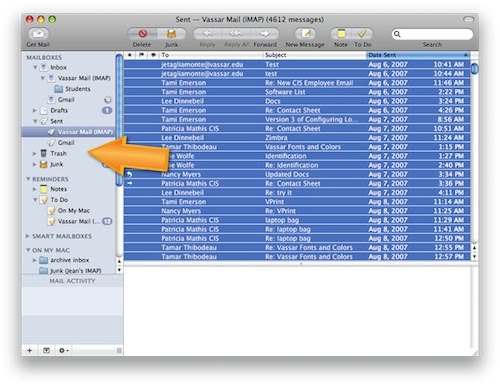Delete selected messages with Delete icon
The image size is (500, 386).
click(142, 33)
